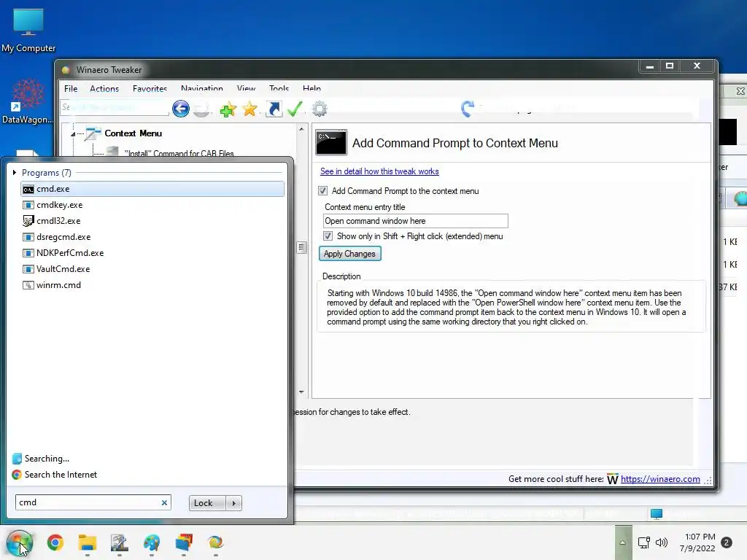Screen dimensions: 747x560
Task: Select "Install" Command for CAB Files item
Action: point(179,153)
